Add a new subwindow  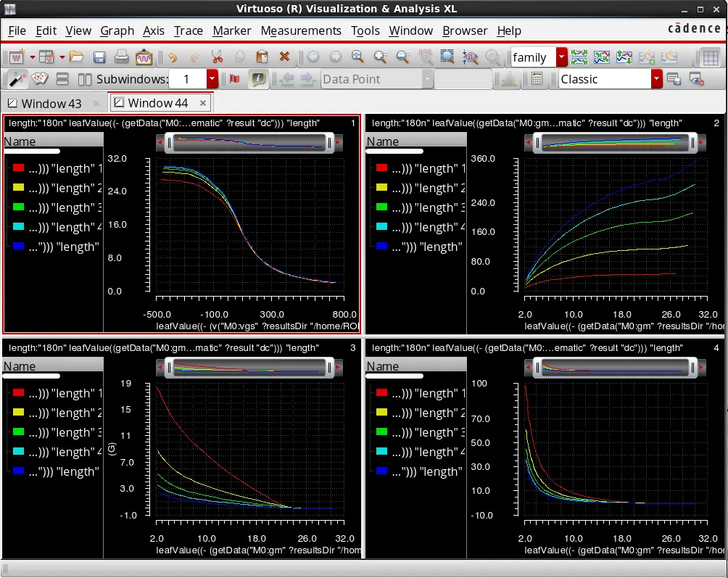[46, 57]
